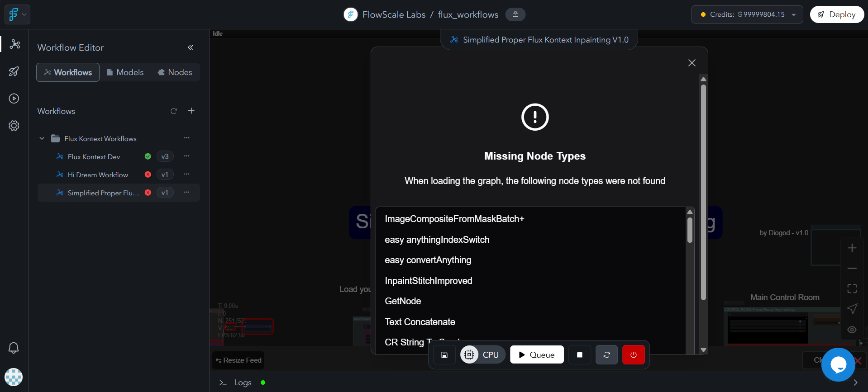Viewport: 868px width, 392px height.
Task: Open more options for Hi Dream Workflow
Action: 186,174
